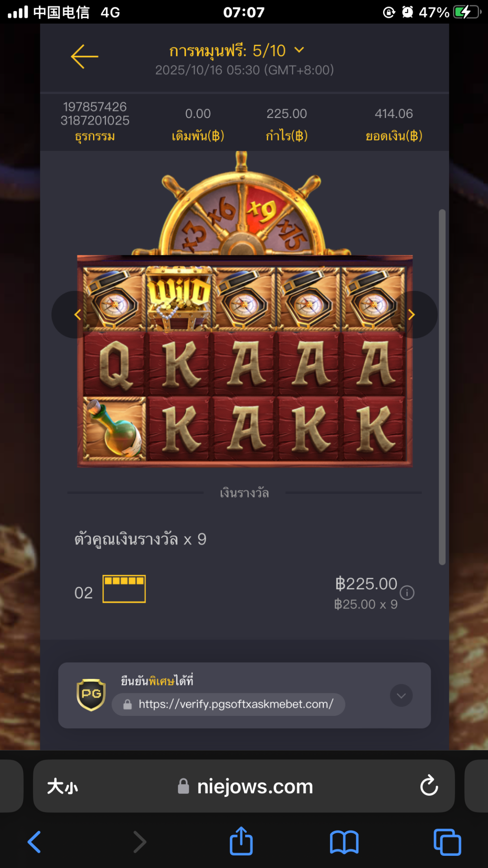Image resolution: width=488 pixels, height=868 pixels.
Task: Click the PG shield logo
Action: (x=91, y=695)
